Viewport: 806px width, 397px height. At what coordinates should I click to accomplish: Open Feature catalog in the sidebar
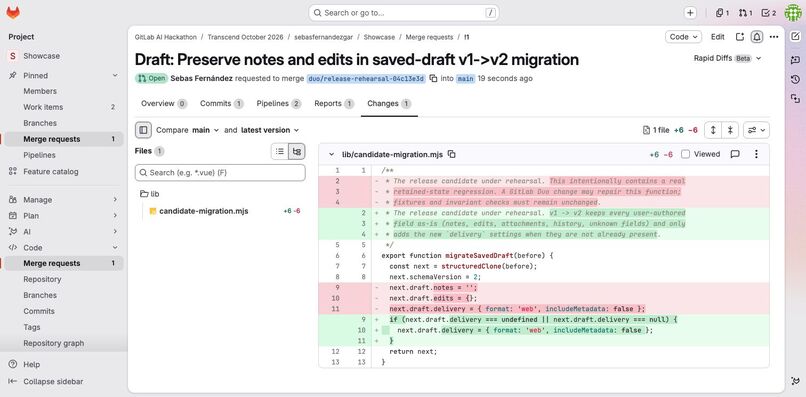pos(64,171)
